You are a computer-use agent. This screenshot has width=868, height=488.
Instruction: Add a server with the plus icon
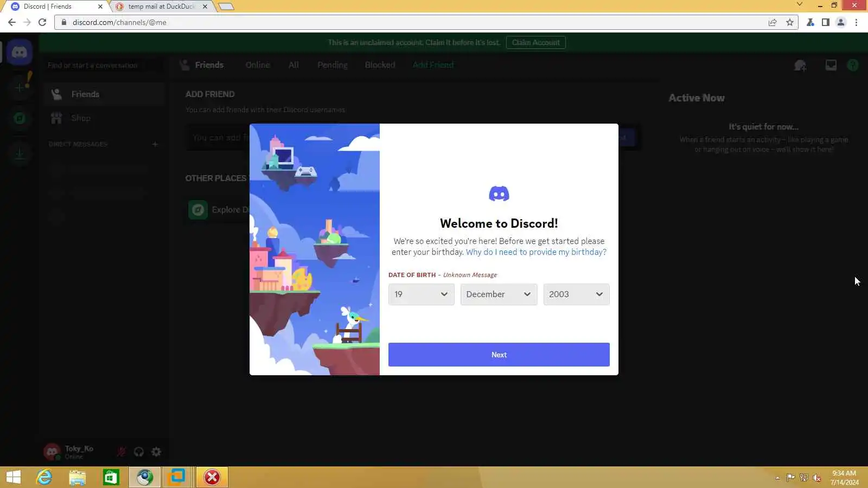20,87
